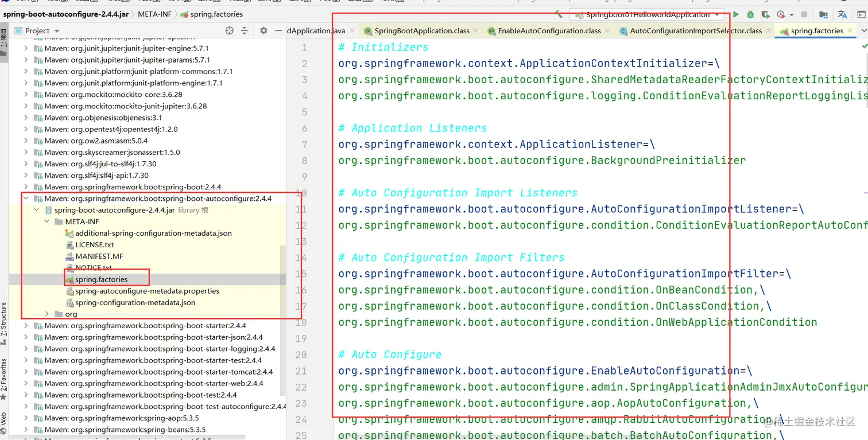Click the translate icon in the toolbar

pos(843,14)
